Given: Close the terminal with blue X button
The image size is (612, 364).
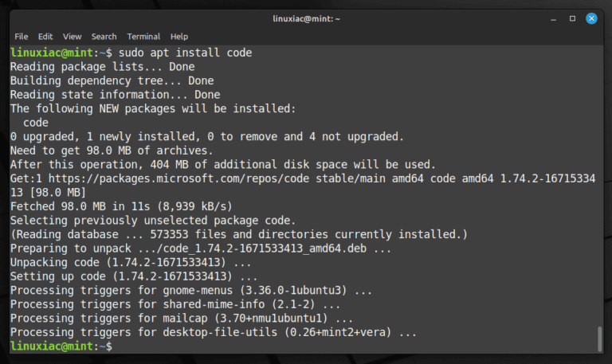Looking at the screenshot, I should point(591,18).
